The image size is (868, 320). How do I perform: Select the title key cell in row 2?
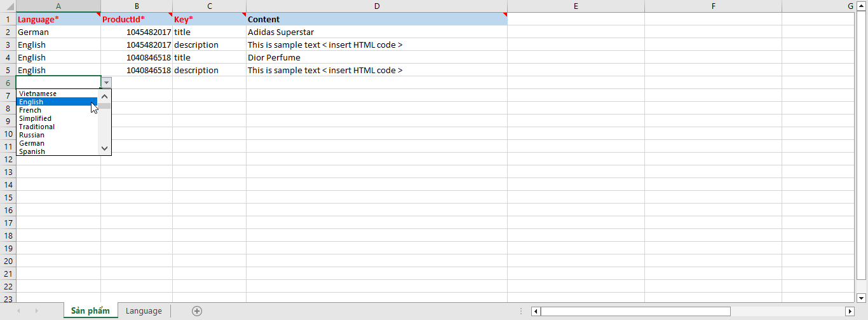click(x=209, y=32)
